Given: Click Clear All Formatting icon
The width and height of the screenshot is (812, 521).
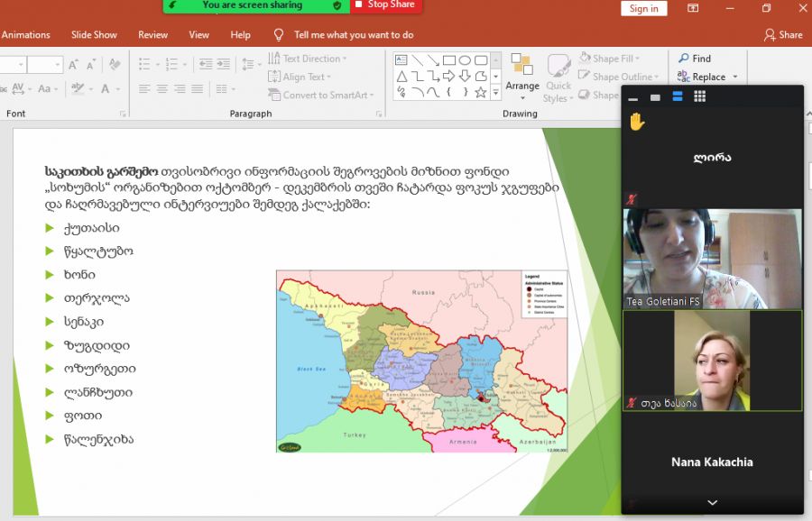Looking at the screenshot, I should (x=113, y=65).
